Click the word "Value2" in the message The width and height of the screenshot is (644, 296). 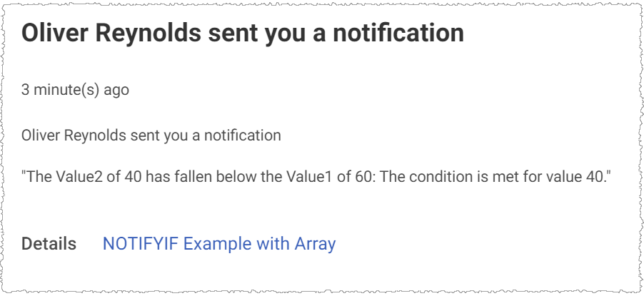point(81,177)
